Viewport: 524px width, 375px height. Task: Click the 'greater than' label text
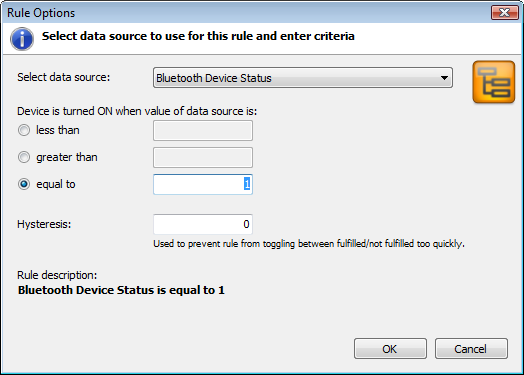click(67, 157)
